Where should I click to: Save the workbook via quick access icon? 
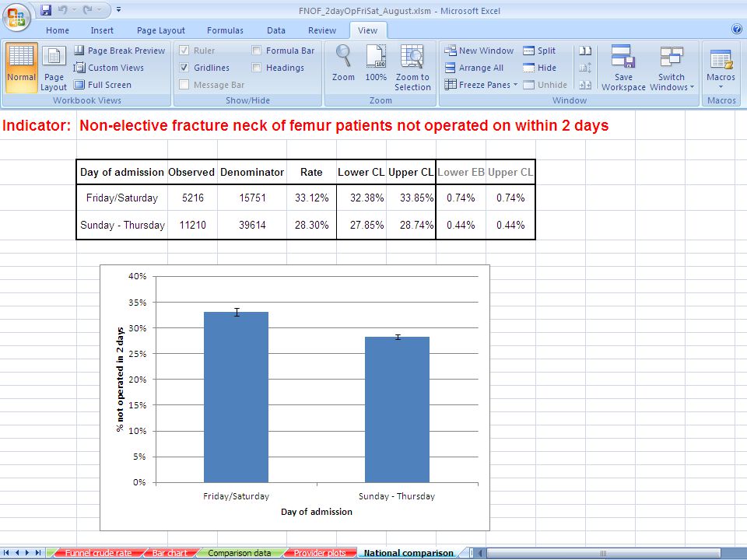(46, 10)
